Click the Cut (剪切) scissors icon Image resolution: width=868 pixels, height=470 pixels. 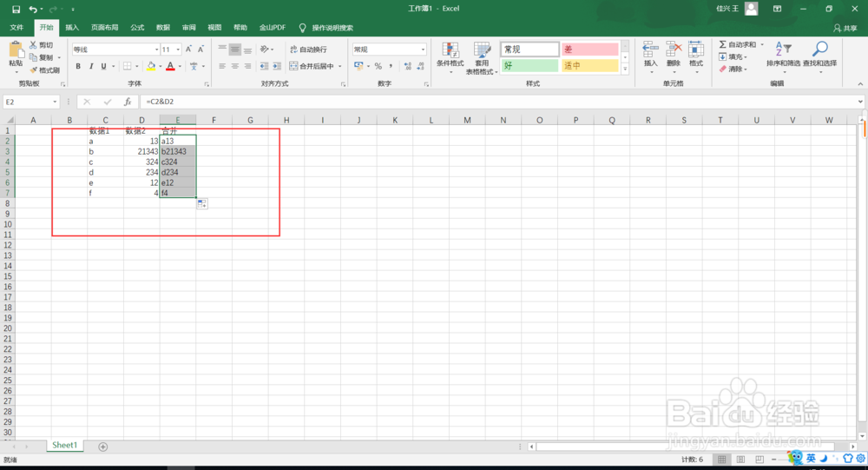click(x=33, y=45)
